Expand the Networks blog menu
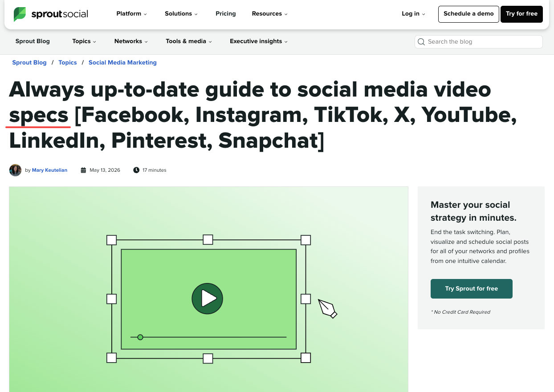 (131, 41)
